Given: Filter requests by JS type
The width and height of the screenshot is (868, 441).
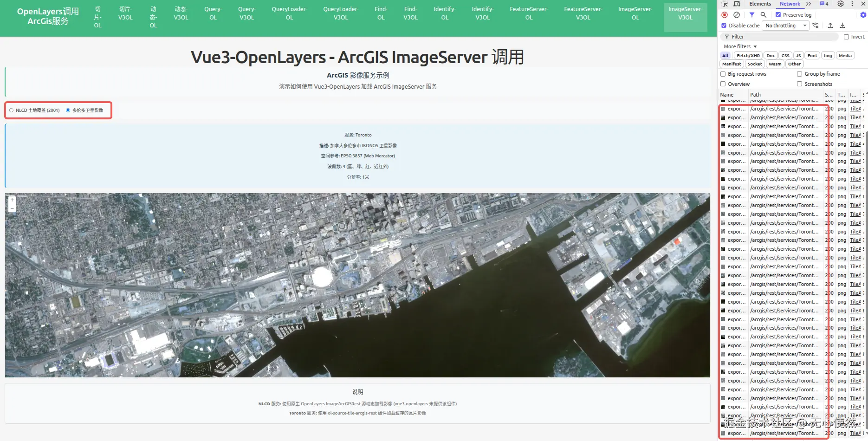Looking at the screenshot, I should tap(798, 56).
